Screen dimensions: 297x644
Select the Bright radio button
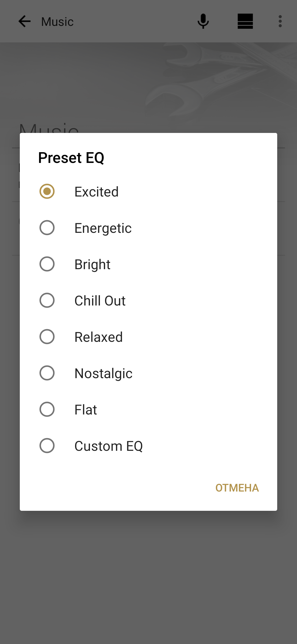(x=47, y=264)
